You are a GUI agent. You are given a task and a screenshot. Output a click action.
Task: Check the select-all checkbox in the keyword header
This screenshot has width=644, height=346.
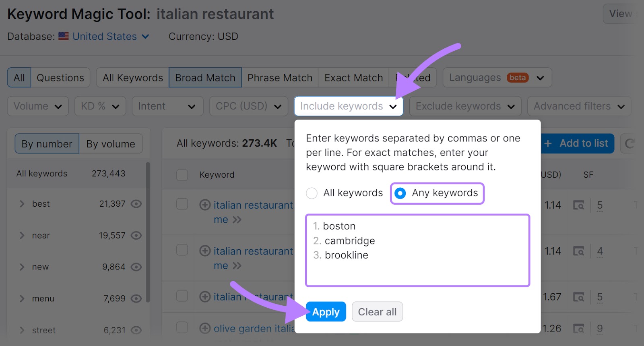point(182,175)
